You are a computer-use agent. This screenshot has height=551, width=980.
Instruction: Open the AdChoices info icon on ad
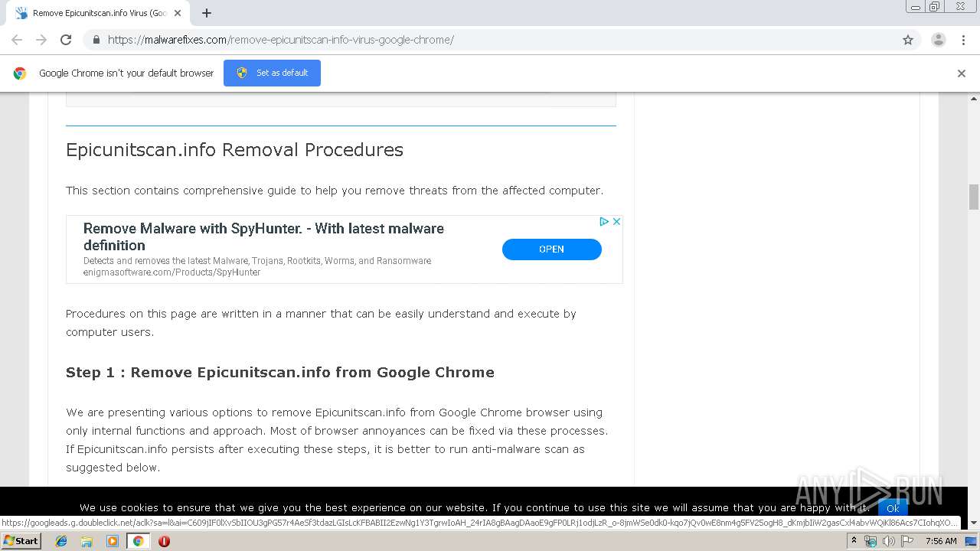pyautogui.click(x=604, y=221)
